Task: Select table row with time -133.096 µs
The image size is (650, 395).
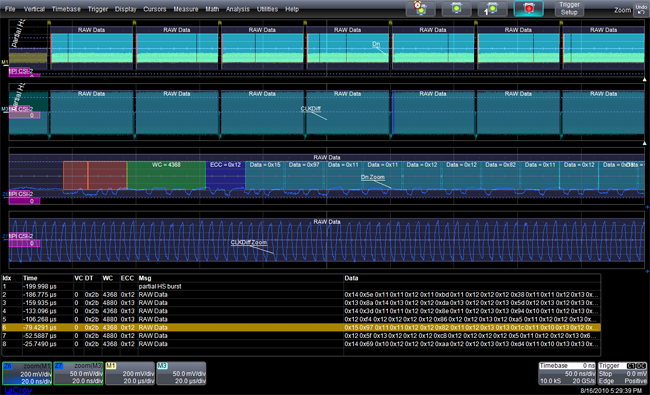Action: pos(301,311)
